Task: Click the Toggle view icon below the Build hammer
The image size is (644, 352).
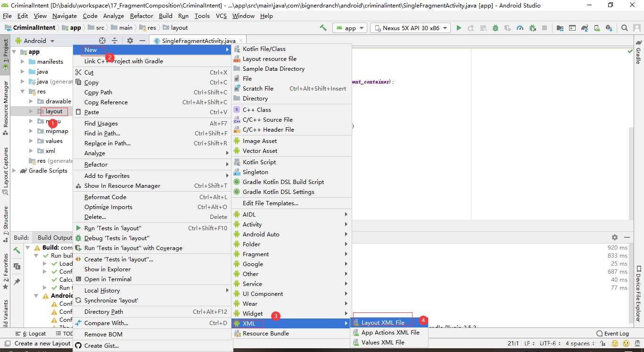Action: click(x=17, y=266)
